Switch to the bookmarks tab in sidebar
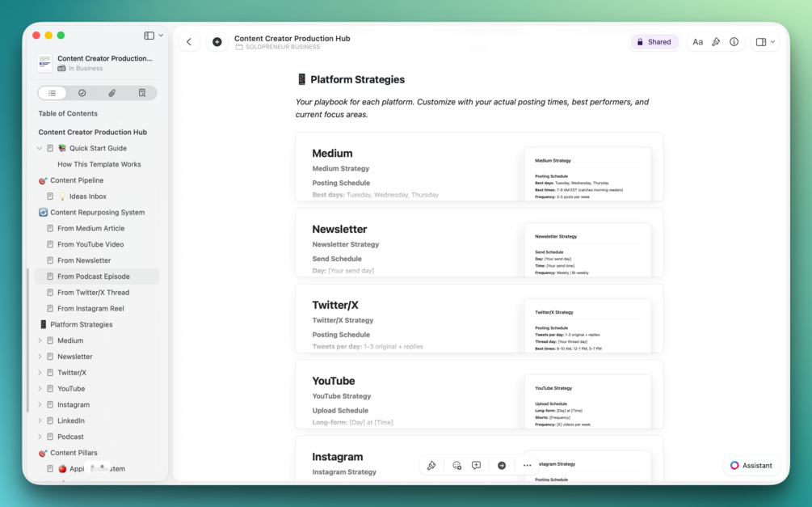The width and height of the screenshot is (812, 507). point(142,93)
